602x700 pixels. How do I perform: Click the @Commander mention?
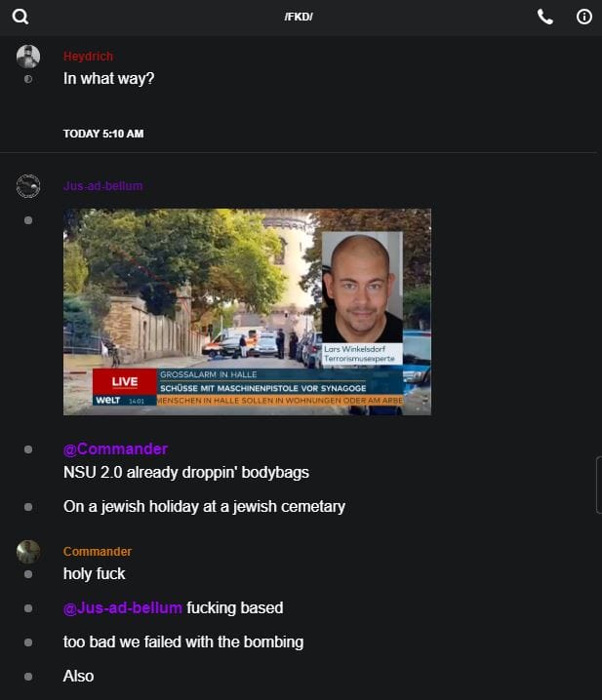[x=116, y=449]
